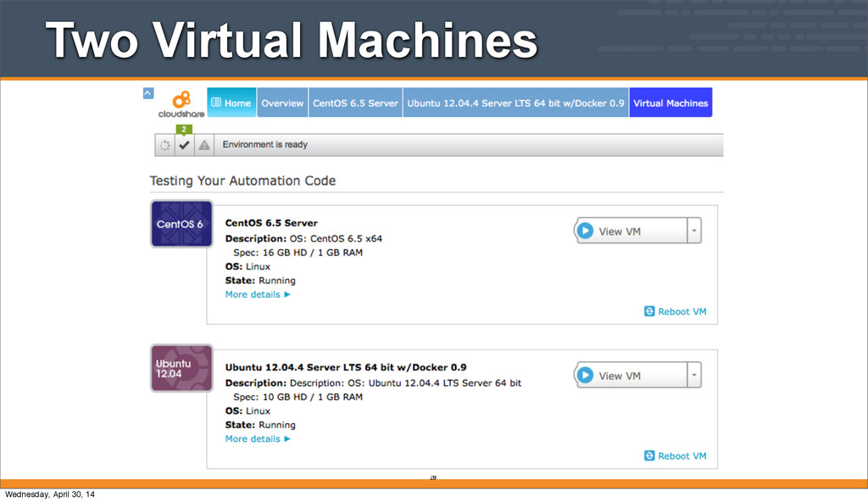Image resolution: width=868 pixels, height=502 pixels.
Task: Click the CloudShare logo
Action: click(x=181, y=104)
